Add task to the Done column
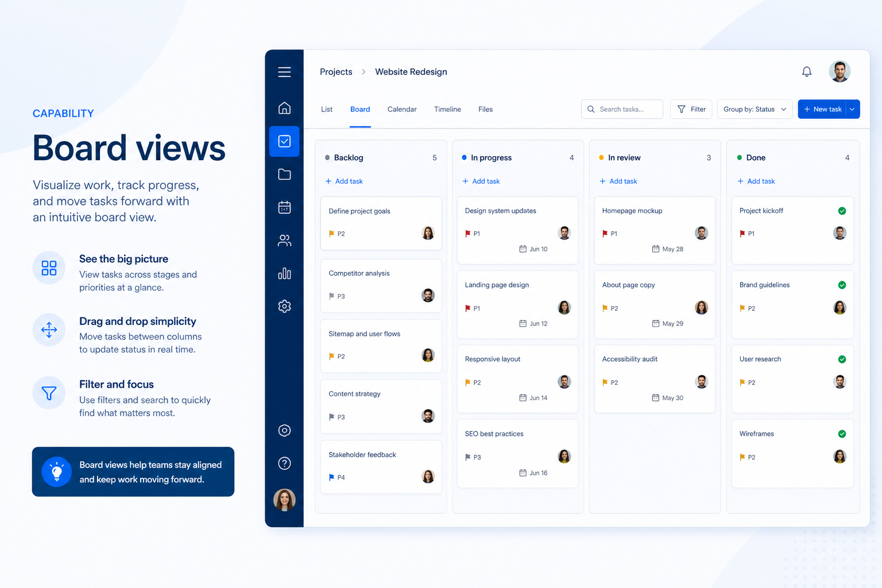The height and width of the screenshot is (588, 882). [x=756, y=181]
